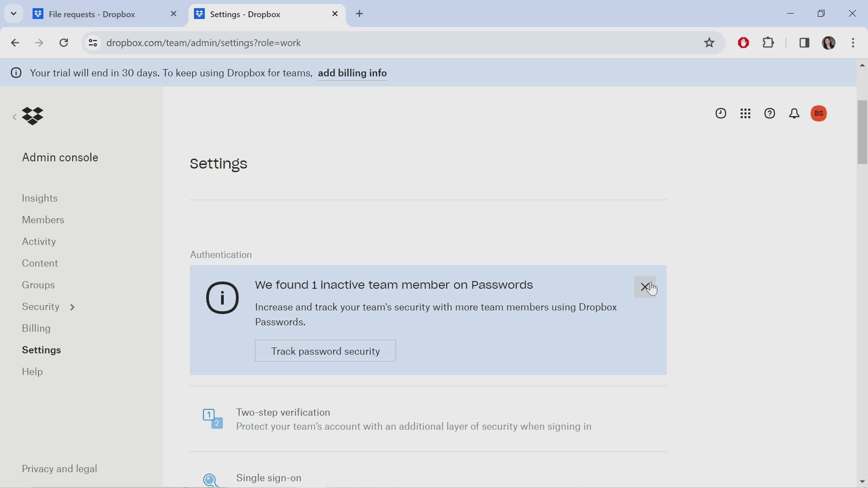Click the File requests tab
868x488 pixels.
point(91,14)
